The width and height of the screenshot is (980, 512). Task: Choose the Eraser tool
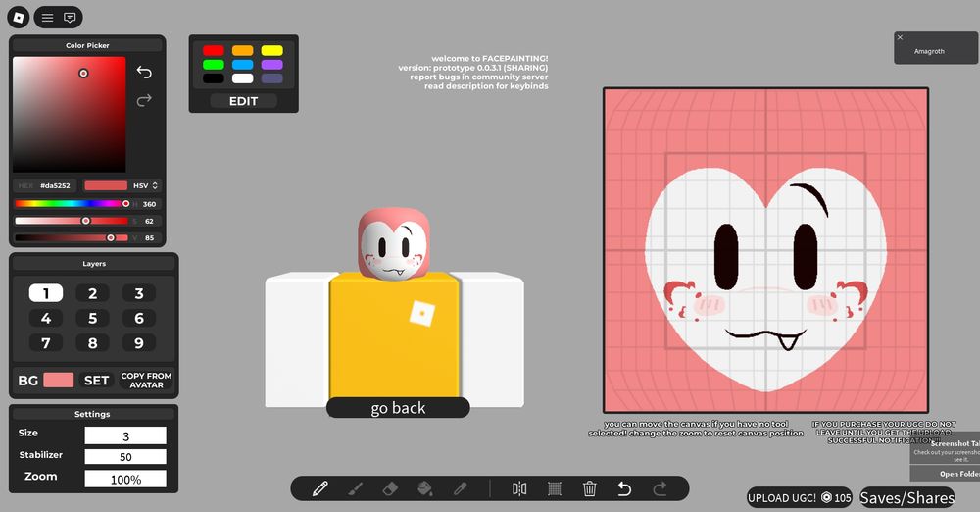point(390,488)
